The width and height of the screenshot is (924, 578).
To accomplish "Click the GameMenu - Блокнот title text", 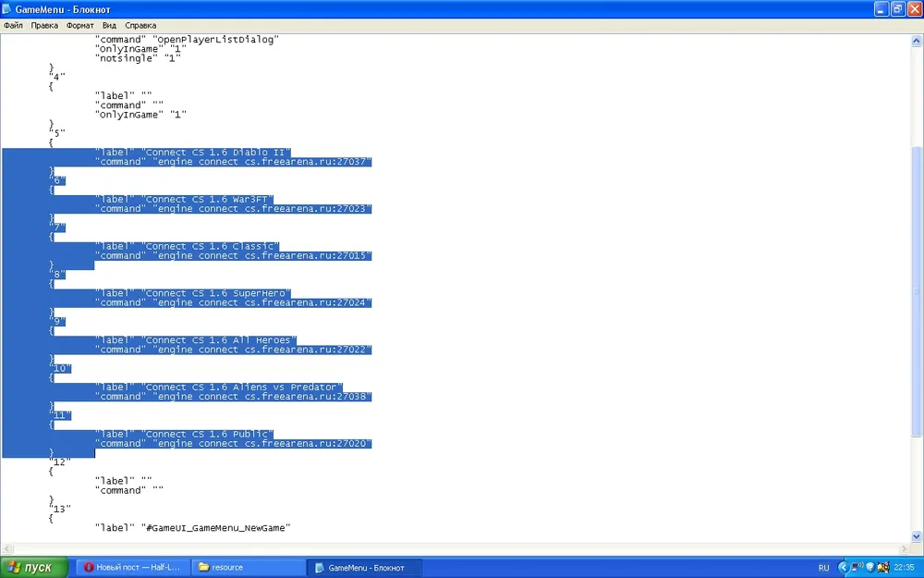I will [63, 9].
